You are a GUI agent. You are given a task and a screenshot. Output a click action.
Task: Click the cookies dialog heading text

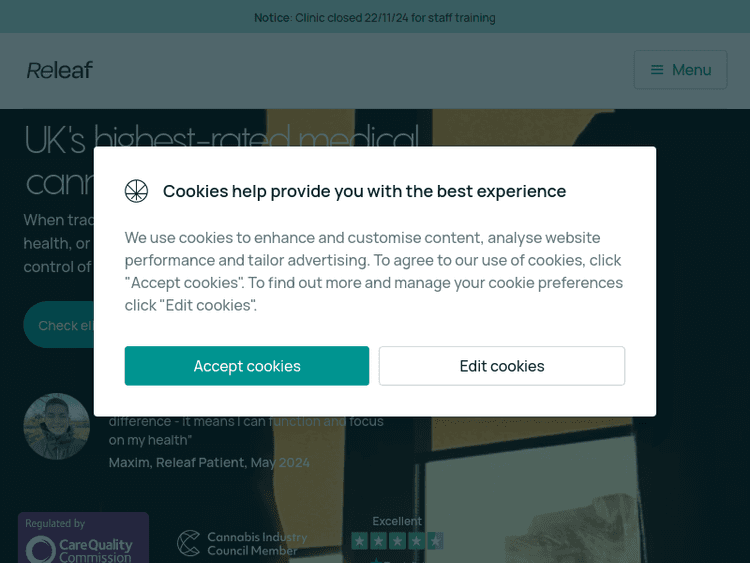pyautogui.click(x=364, y=191)
